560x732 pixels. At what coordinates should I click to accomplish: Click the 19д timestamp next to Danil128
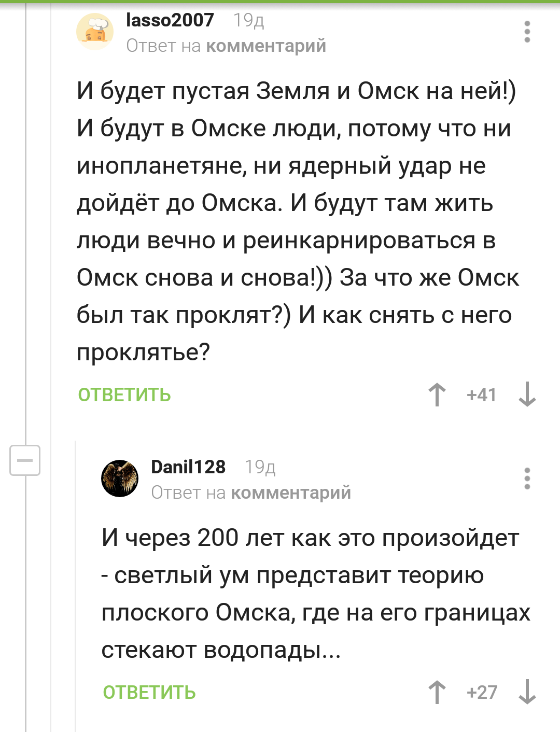point(260,468)
